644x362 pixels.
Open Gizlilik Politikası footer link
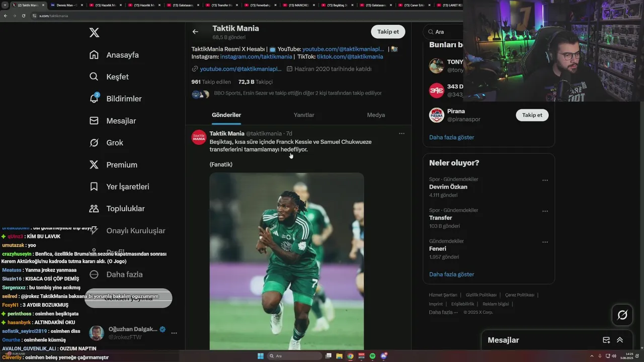coord(481,295)
